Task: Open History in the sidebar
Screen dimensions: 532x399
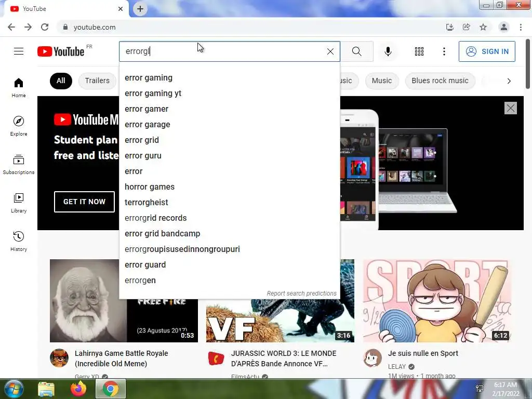Action: pos(19,241)
